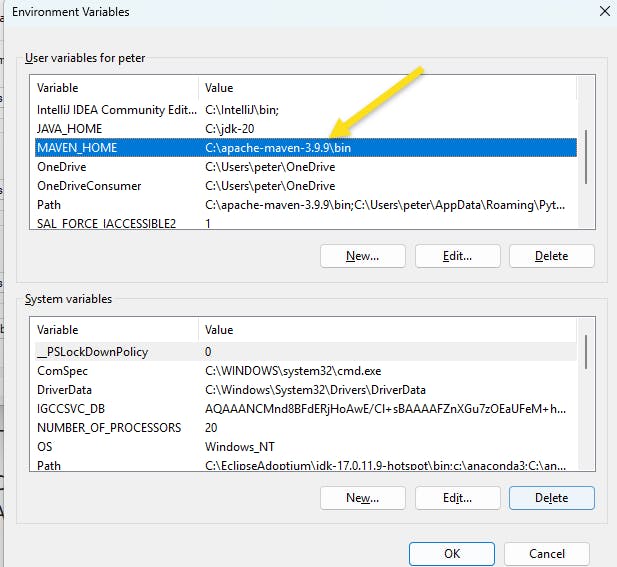The width and height of the screenshot is (617, 567).
Task: Select the JAVA_HOME user variable row
Action: click(x=306, y=129)
